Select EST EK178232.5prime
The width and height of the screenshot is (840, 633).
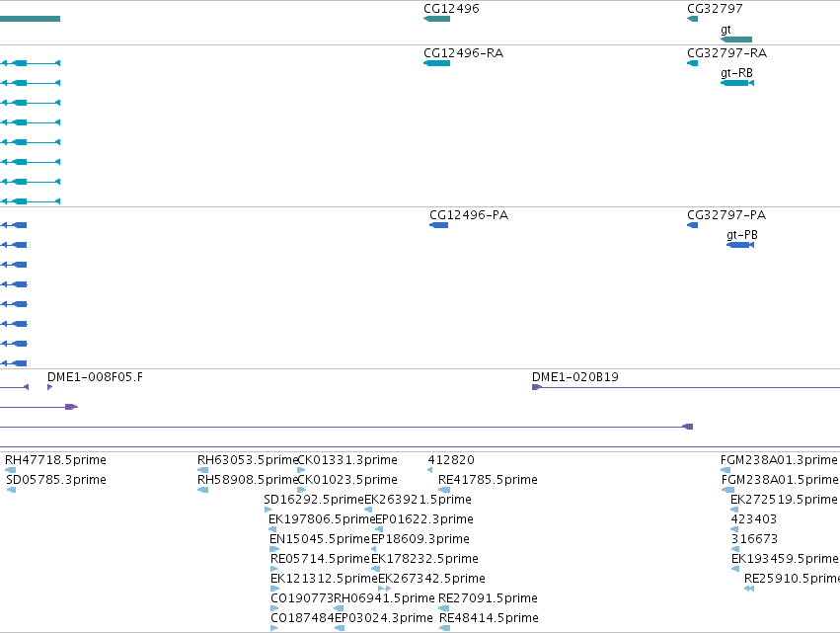[424, 559]
